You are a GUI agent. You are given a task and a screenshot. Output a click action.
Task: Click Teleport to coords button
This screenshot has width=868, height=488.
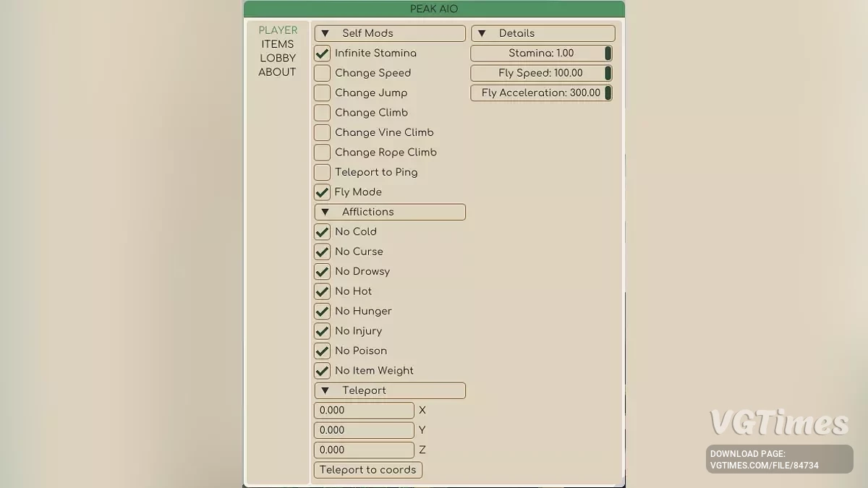(367, 470)
